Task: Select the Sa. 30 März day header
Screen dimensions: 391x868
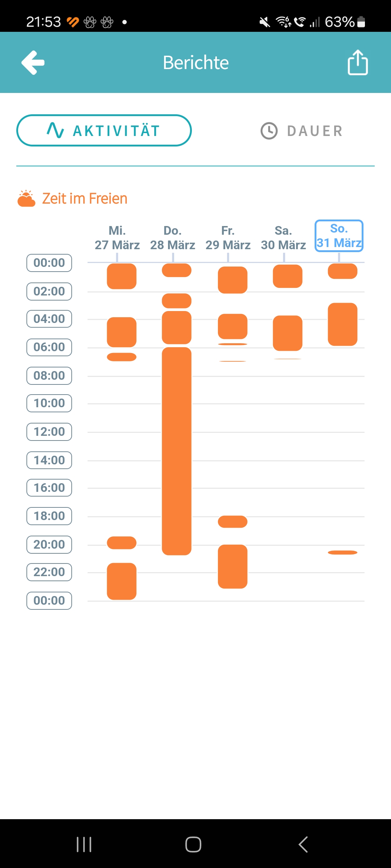Action: click(x=283, y=238)
